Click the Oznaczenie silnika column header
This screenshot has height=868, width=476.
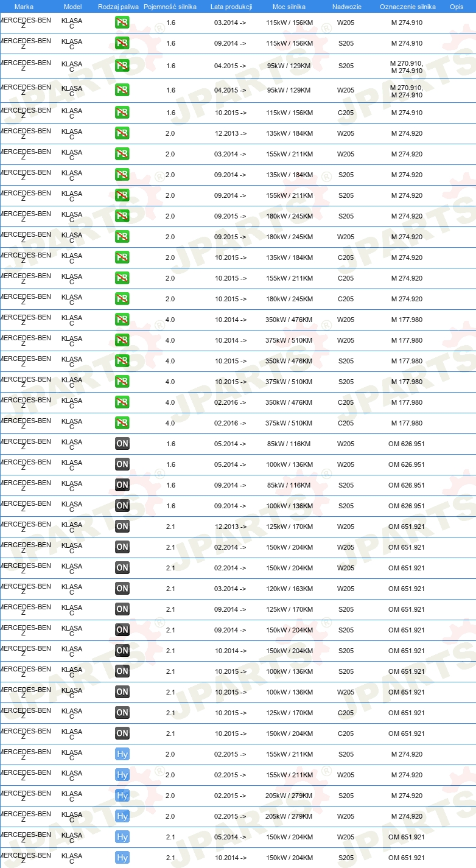coord(407,7)
